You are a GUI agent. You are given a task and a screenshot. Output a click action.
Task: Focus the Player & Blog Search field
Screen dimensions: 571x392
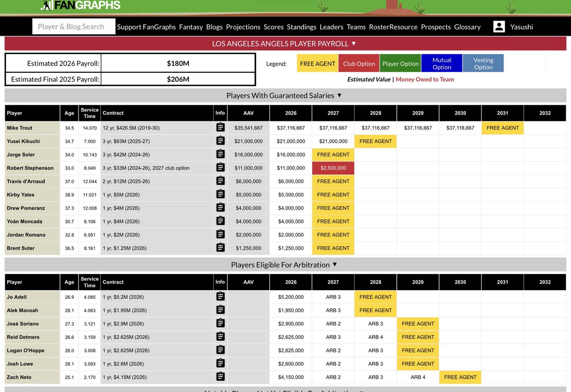tap(74, 27)
